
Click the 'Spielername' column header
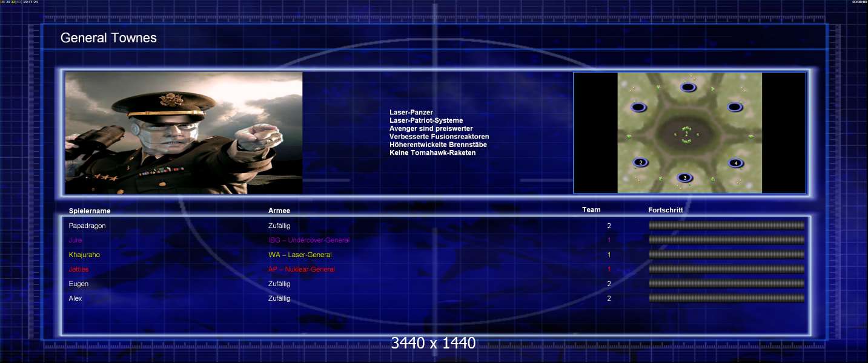(90, 211)
